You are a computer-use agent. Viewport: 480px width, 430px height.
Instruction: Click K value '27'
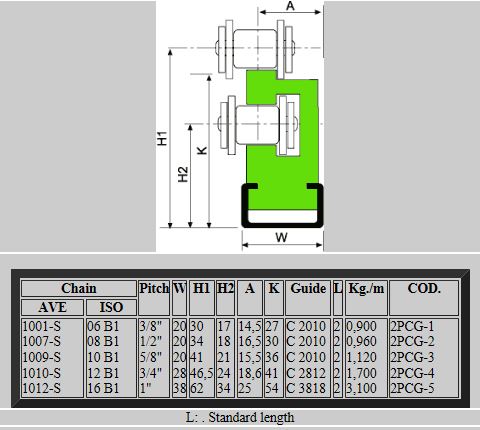coord(272,326)
